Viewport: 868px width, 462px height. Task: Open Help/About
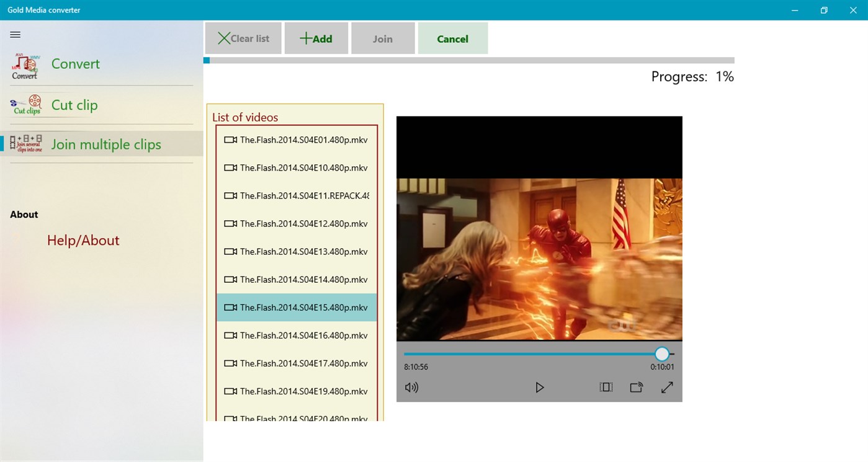point(83,240)
